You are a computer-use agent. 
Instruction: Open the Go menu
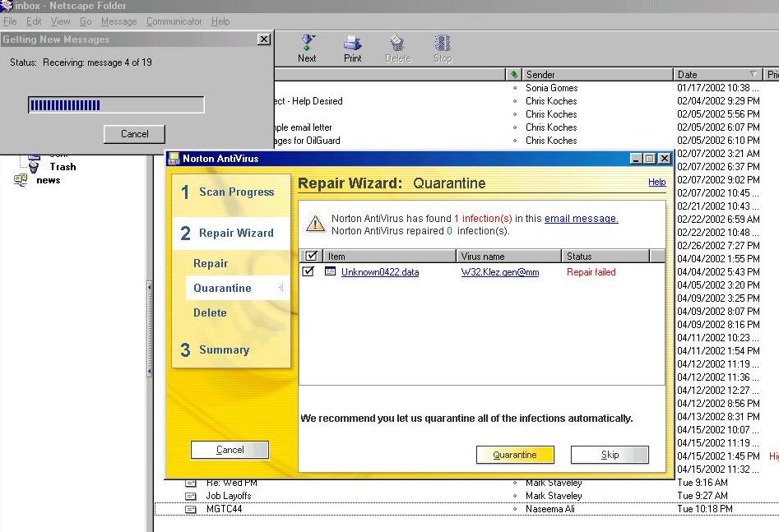pyautogui.click(x=86, y=21)
